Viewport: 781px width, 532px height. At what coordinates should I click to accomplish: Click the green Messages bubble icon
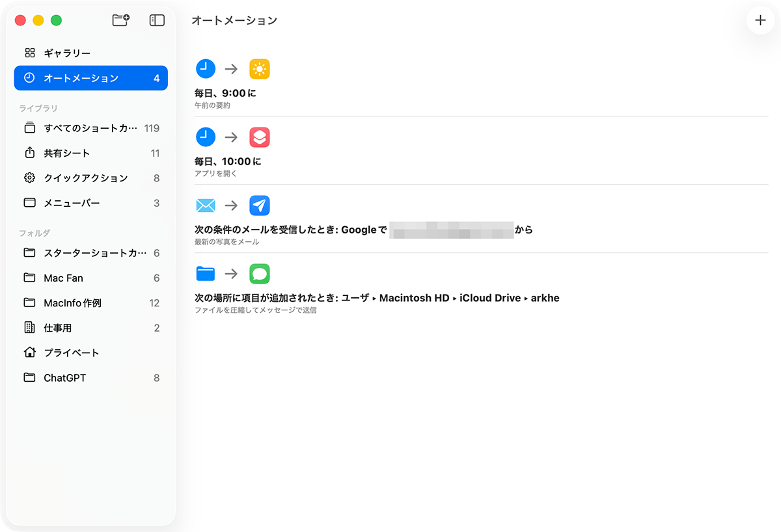260,274
